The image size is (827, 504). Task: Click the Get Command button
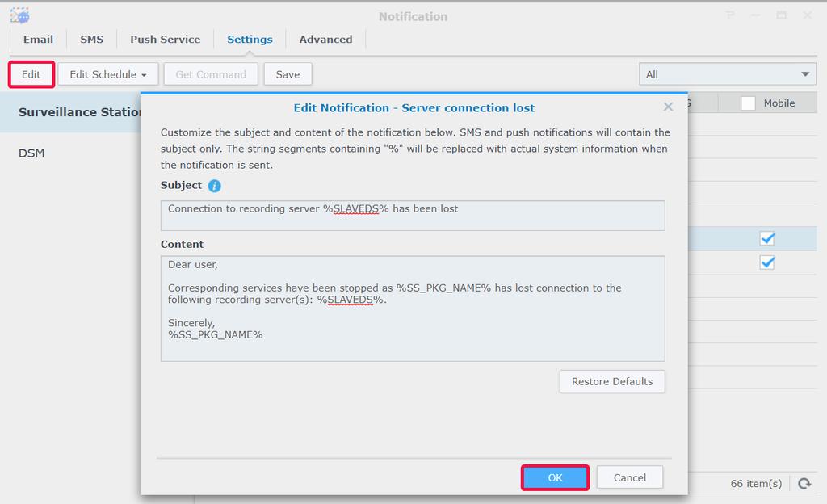[211, 74]
